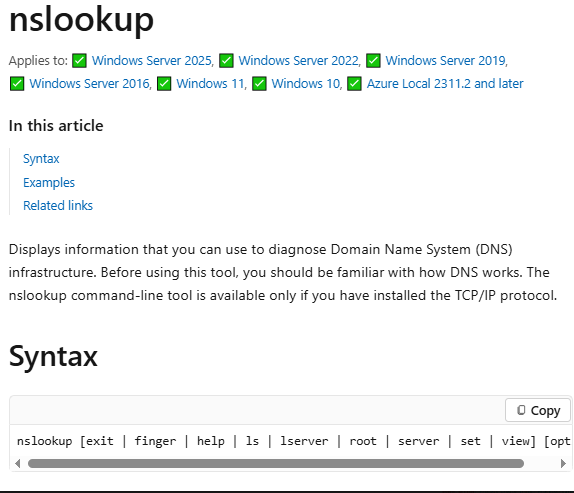Click the green check icon before Azure Local
The image size is (574, 493).
(354, 84)
